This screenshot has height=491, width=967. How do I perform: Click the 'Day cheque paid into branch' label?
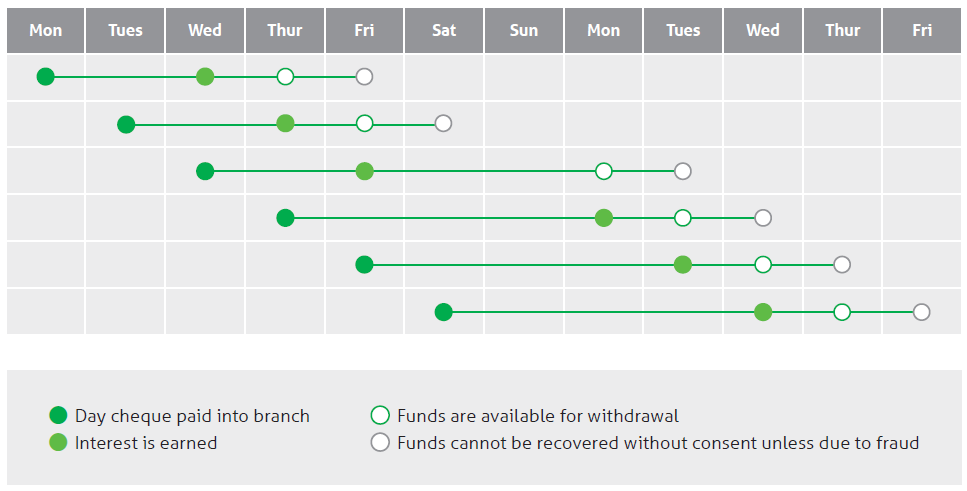tap(192, 416)
